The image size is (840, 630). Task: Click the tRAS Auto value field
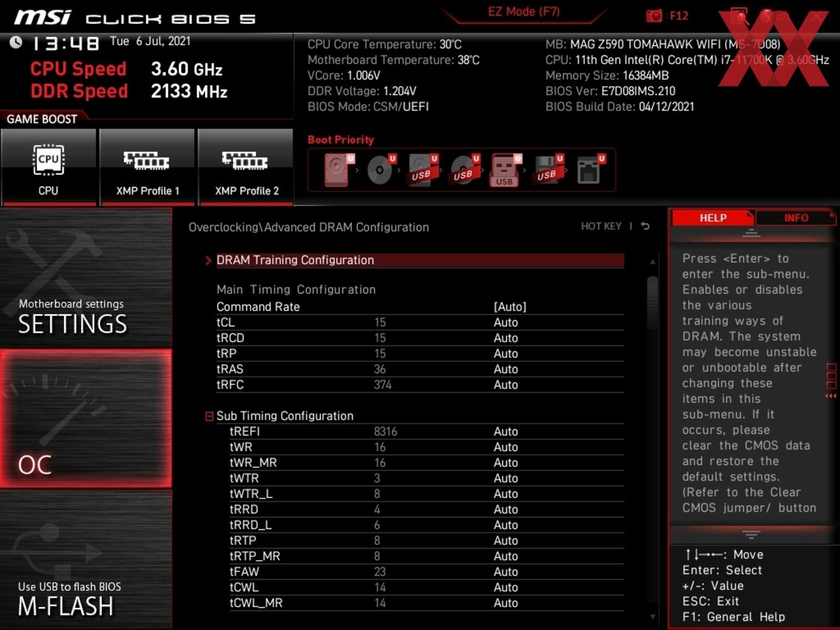(x=506, y=369)
